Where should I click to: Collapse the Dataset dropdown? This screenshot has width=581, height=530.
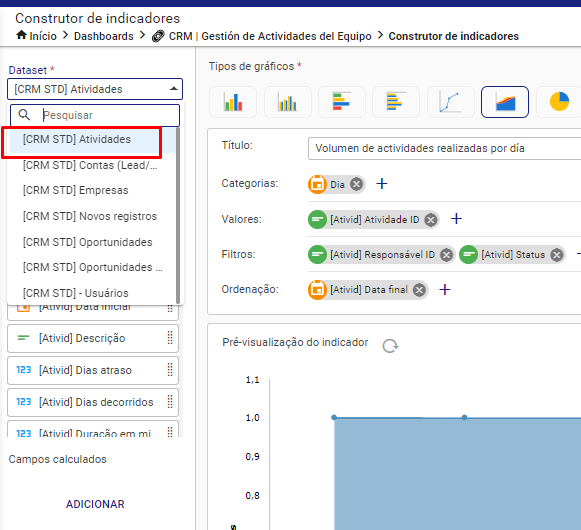coord(173,89)
